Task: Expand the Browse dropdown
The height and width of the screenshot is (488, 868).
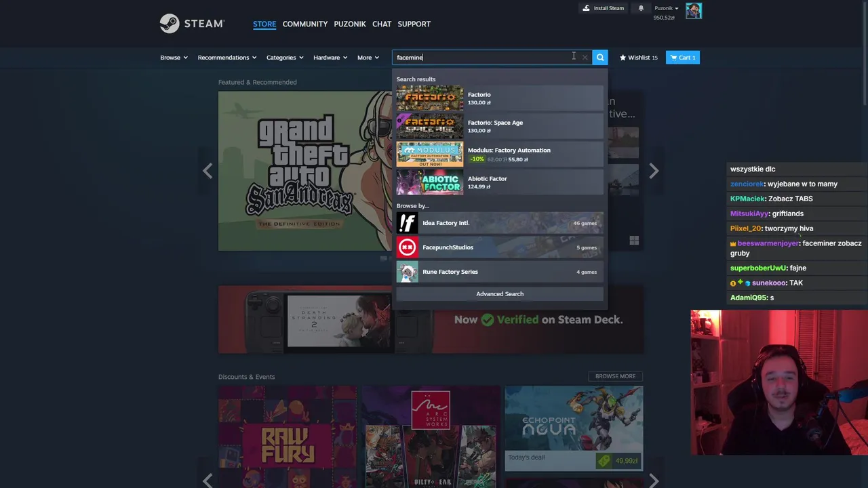Action: tap(174, 58)
